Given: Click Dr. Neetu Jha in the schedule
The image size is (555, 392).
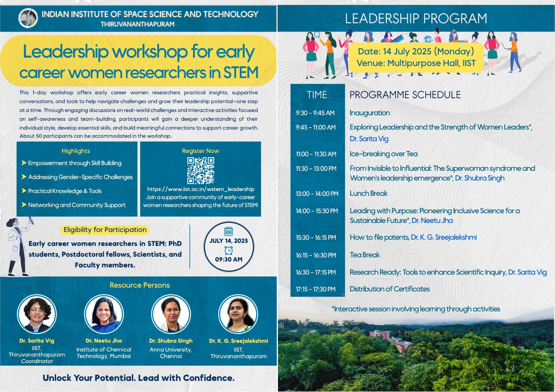Looking at the screenshot, I should [x=432, y=220].
